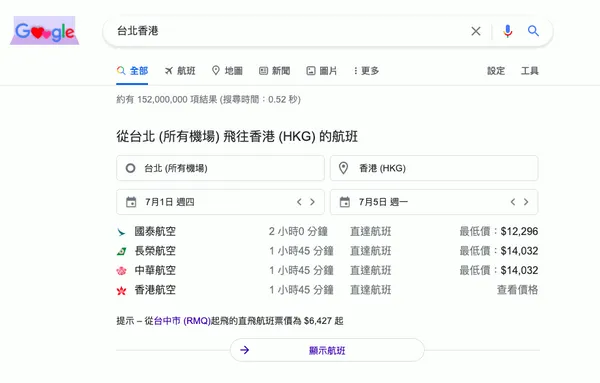The image size is (600, 383).
Task: Click 查看價格 for 香港航空
Action: point(517,290)
